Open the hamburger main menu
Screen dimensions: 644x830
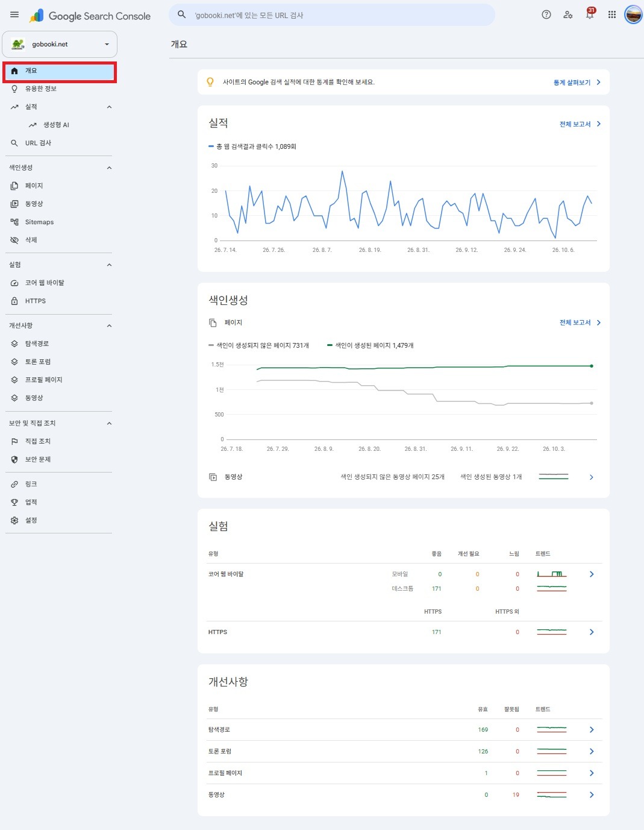(x=14, y=15)
